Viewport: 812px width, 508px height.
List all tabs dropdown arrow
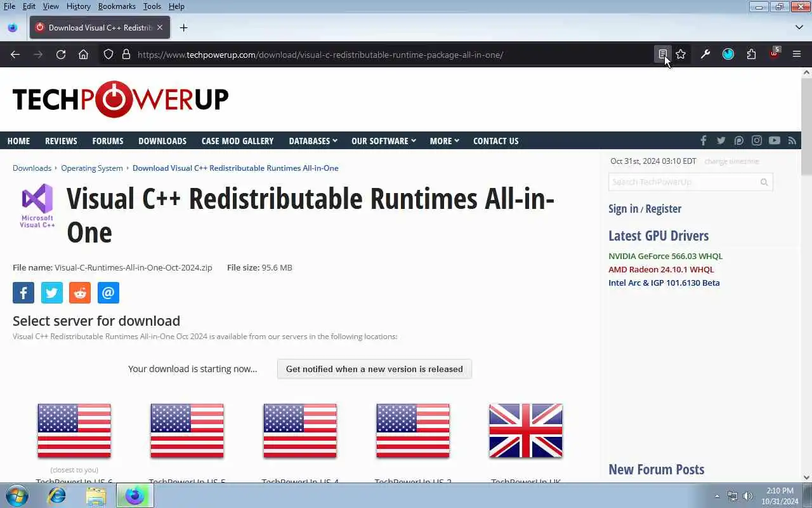(x=799, y=27)
